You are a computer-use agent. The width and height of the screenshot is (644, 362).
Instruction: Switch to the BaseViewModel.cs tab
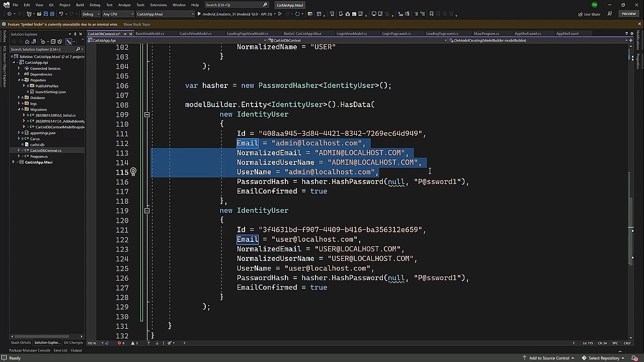[150, 34]
